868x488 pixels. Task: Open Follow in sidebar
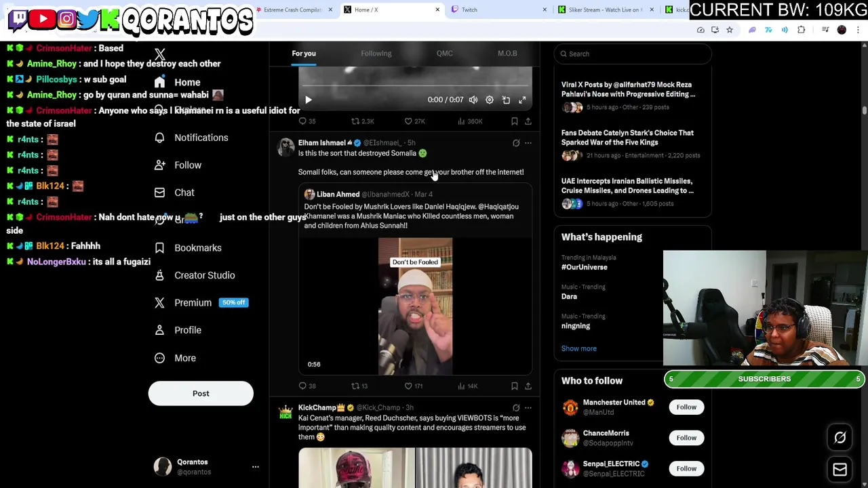pyautogui.click(x=178, y=165)
